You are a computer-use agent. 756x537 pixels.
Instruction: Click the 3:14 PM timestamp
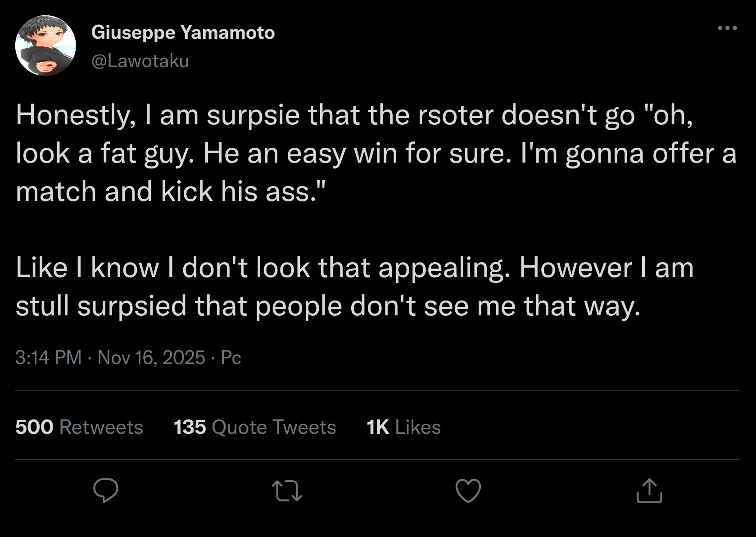pos(48,358)
